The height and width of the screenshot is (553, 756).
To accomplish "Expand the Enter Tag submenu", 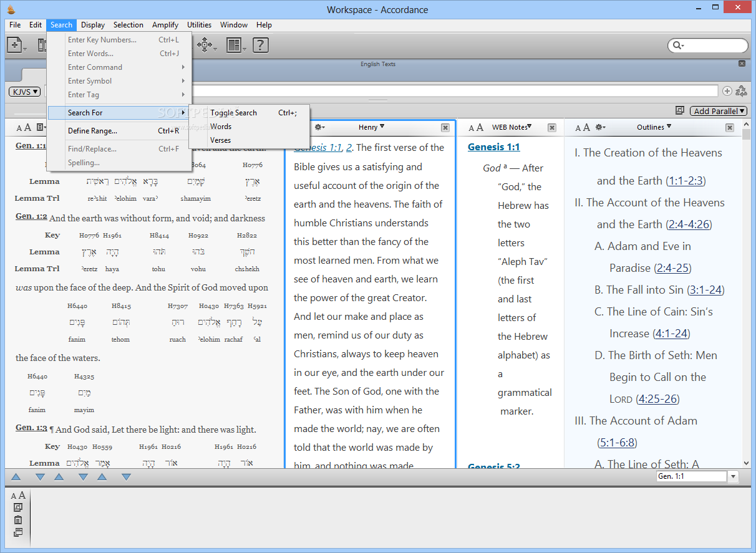I will [119, 95].
